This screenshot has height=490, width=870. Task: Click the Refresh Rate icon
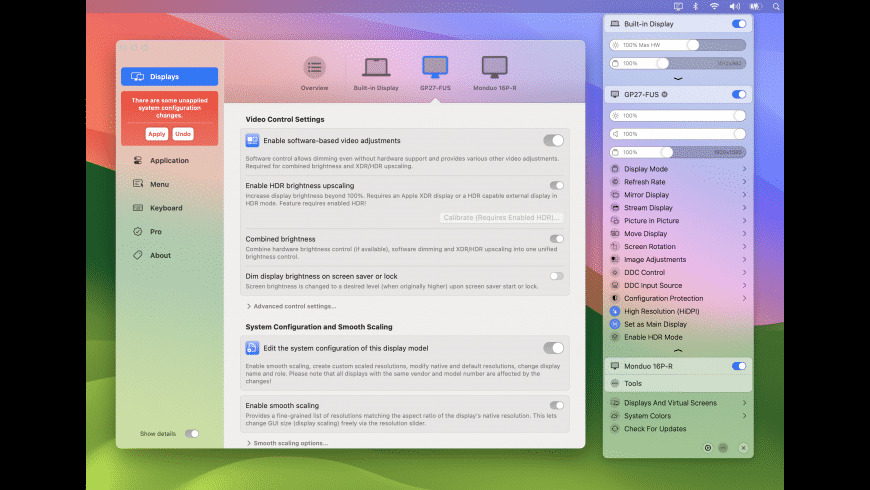[615, 181]
